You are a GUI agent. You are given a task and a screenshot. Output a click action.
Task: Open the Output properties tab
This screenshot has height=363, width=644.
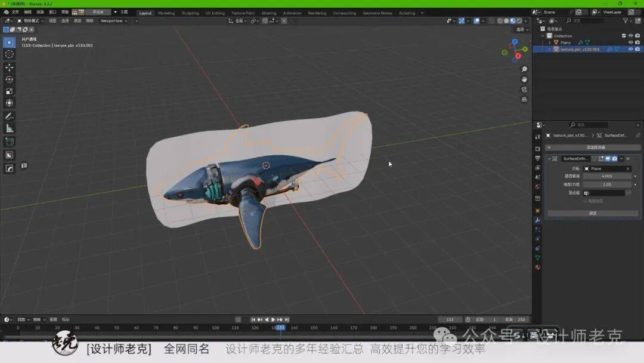coord(538,158)
